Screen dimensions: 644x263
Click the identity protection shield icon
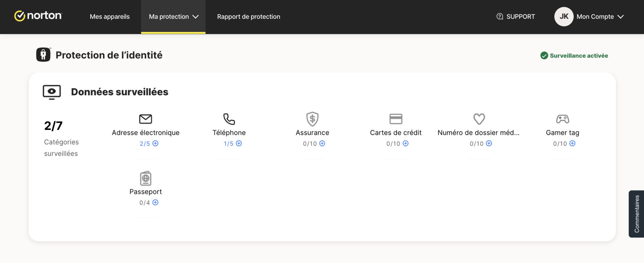pyautogui.click(x=43, y=55)
